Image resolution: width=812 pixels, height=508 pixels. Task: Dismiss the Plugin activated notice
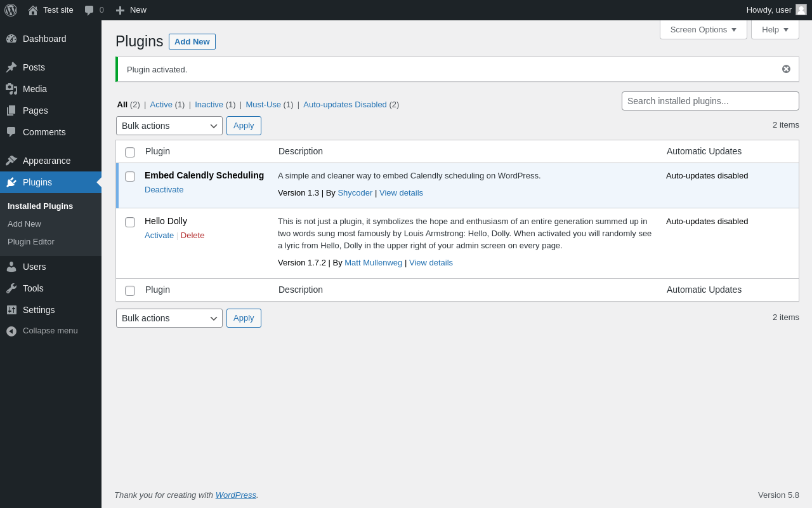point(786,69)
